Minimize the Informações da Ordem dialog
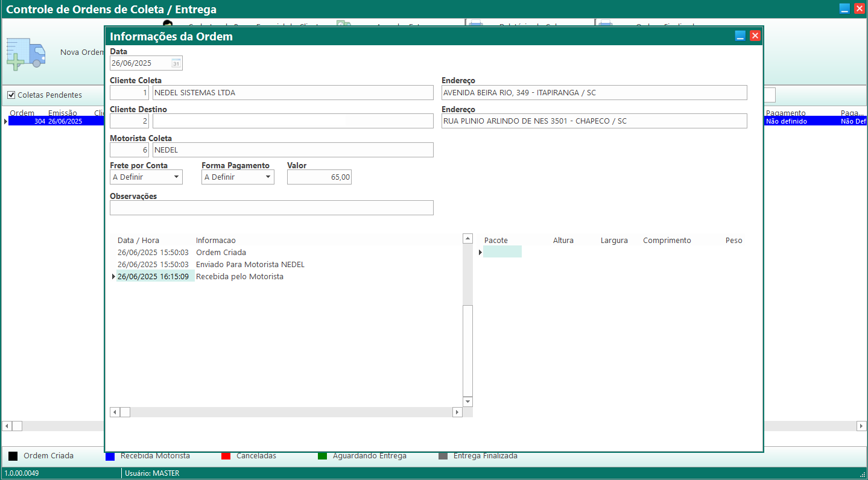Image resolution: width=868 pixels, height=480 pixels. pos(740,36)
